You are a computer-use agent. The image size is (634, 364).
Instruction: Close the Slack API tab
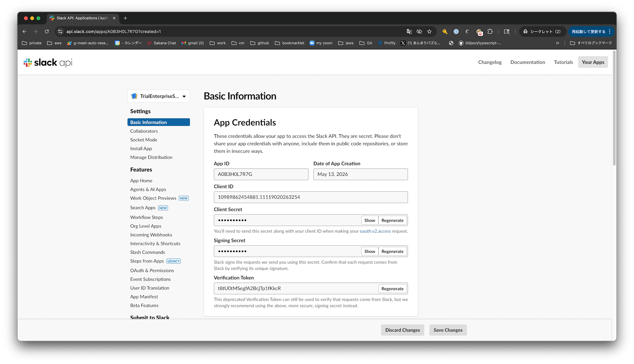click(114, 18)
